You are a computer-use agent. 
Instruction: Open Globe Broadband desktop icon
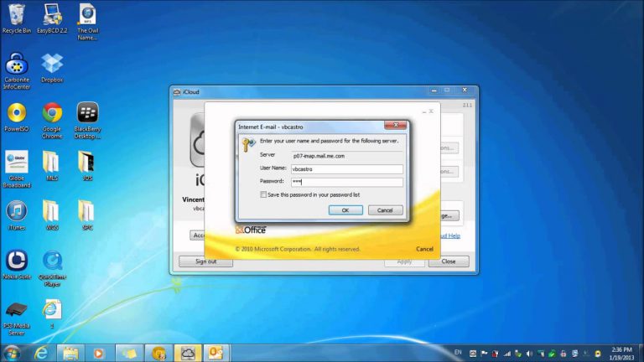click(x=17, y=169)
